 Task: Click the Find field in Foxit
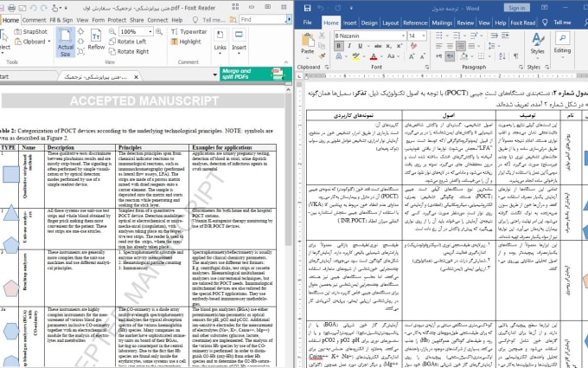(263, 20)
